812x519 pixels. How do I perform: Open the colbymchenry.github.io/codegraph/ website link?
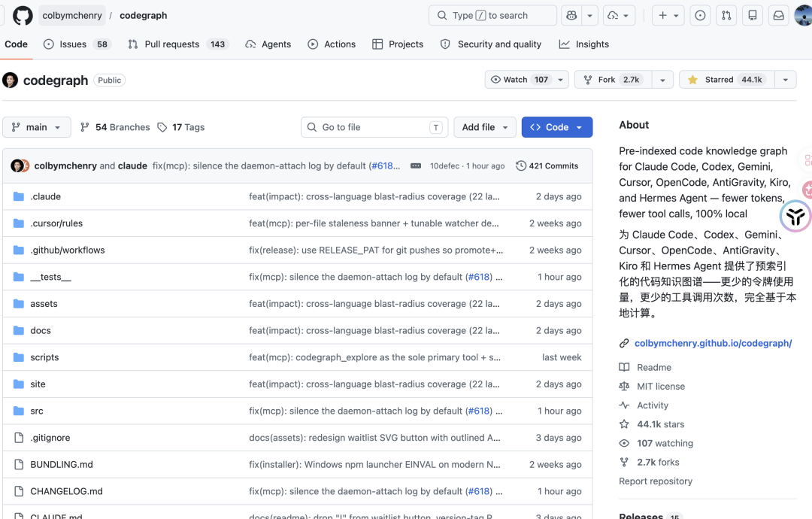[713, 344]
